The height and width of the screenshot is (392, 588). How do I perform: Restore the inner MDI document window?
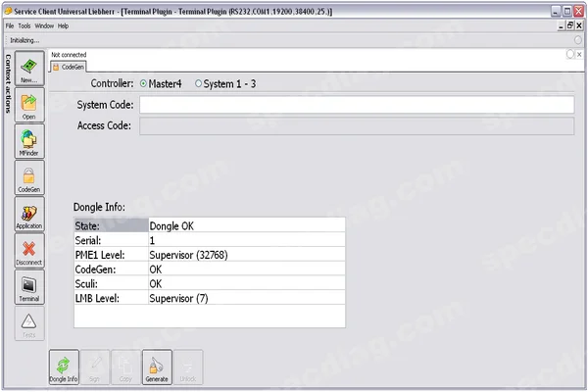(570, 25)
